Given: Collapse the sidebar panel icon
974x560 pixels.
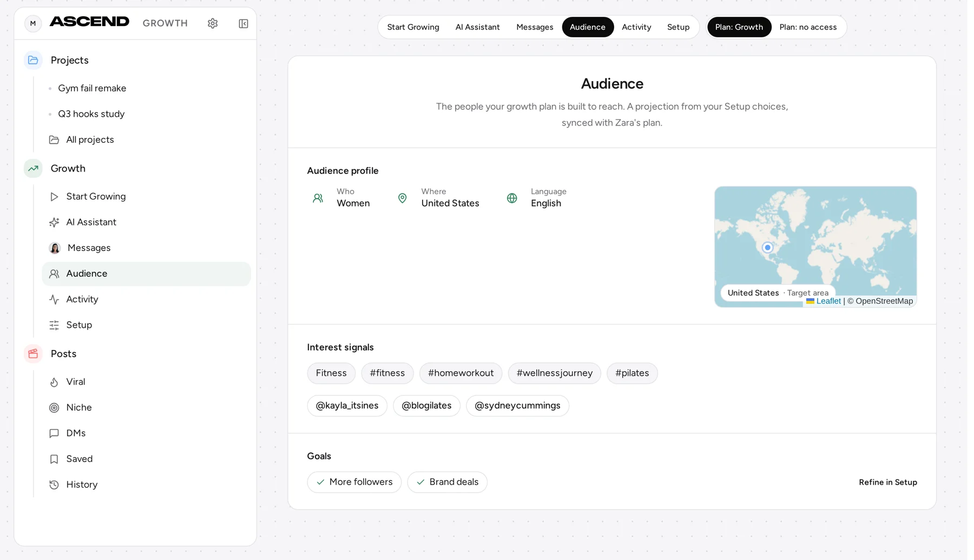Looking at the screenshot, I should point(243,23).
